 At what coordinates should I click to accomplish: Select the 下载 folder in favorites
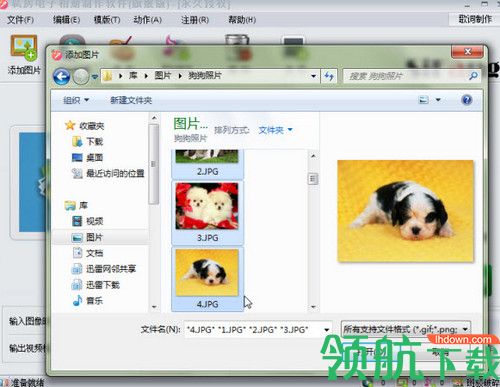point(88,142)
